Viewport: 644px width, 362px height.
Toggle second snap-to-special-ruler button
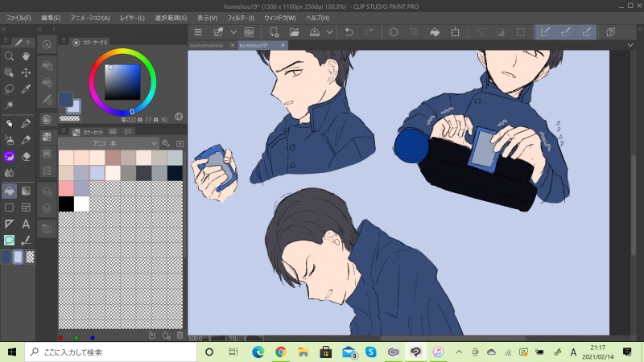tap(566, 32)
